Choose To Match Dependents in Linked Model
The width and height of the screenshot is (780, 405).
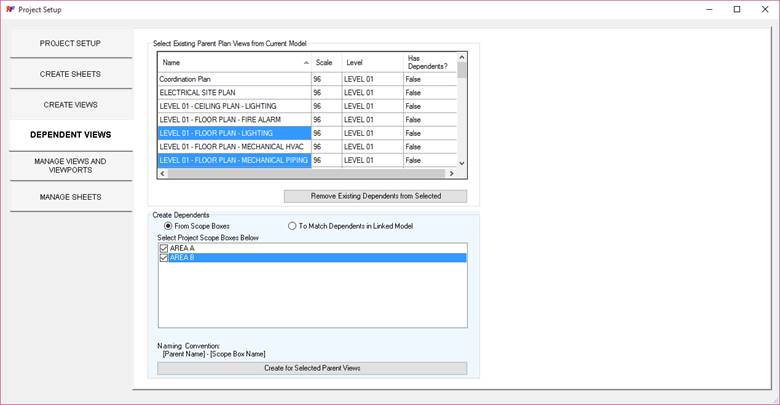point(292,226)
